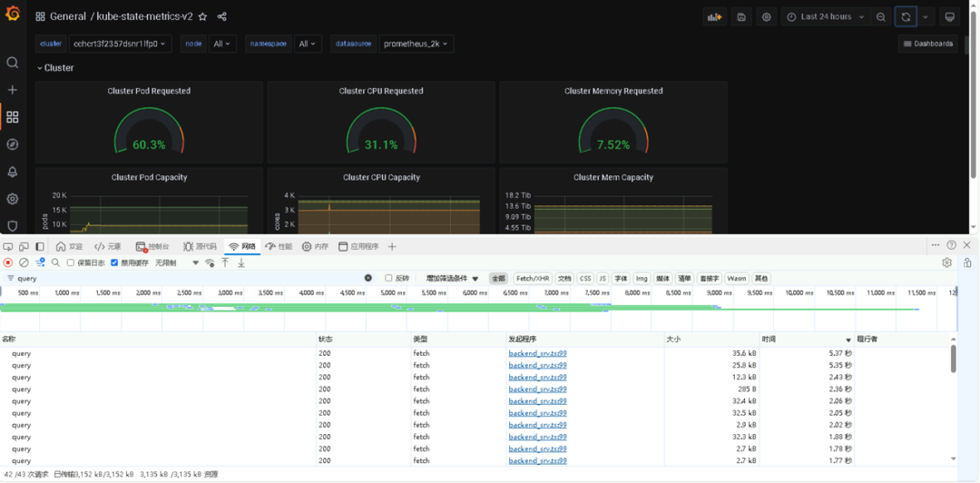Open the General folder breadcrumb
980x483 pixels.
click(67, 17)
